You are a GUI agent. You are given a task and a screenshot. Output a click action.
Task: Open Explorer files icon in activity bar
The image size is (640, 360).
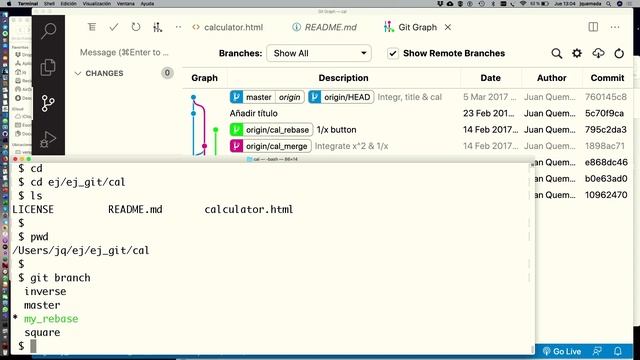click(x=48, y=67)
